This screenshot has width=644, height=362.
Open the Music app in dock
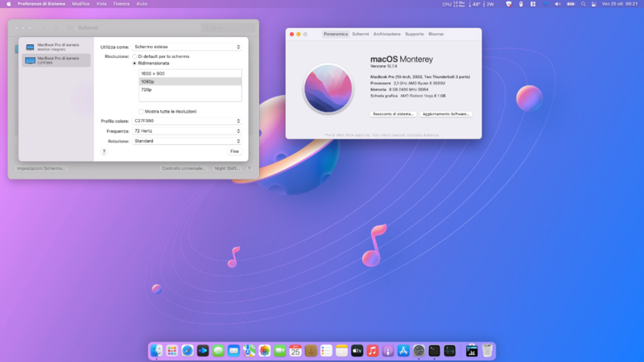[x=373, y=351]
